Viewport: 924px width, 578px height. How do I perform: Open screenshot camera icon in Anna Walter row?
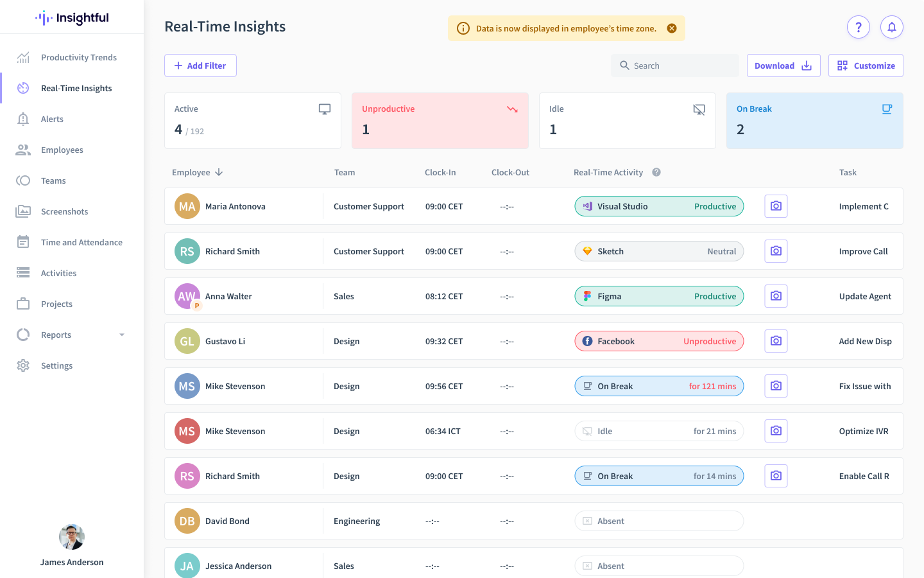pyautogui.click(x=776, y=296)
